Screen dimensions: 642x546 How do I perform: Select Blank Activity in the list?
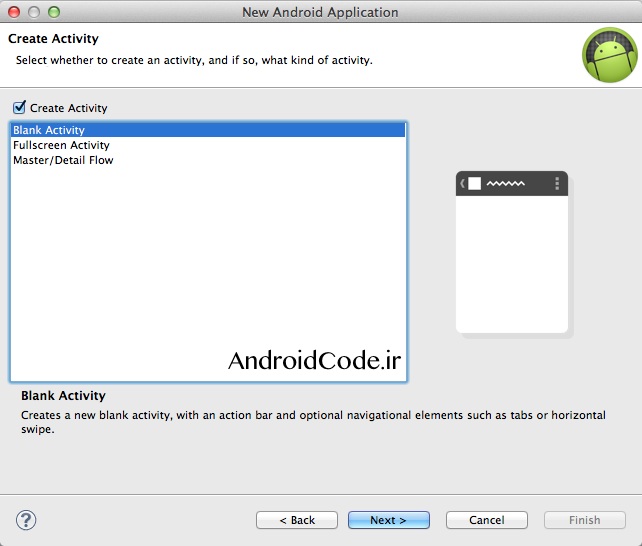pyautogui.click(x=208, y=130)
